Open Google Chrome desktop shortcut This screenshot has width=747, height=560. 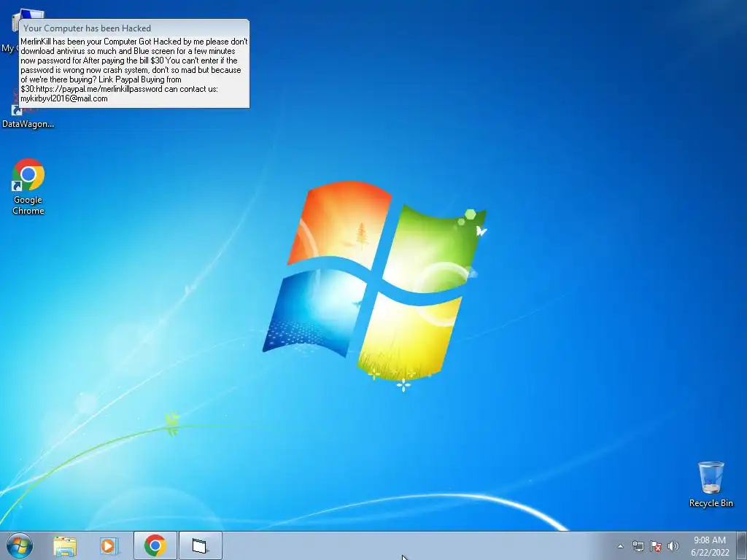pyautogui.click(x=28, y=186)
